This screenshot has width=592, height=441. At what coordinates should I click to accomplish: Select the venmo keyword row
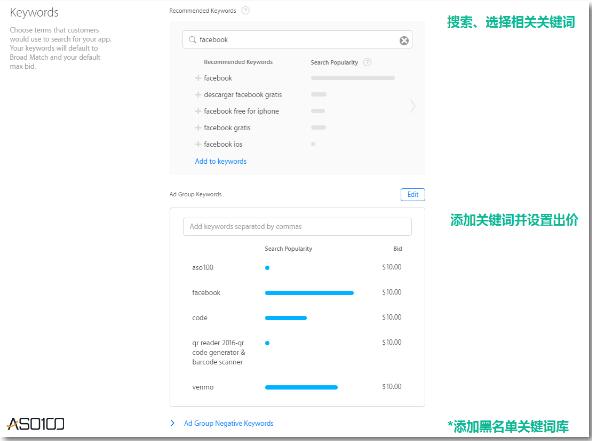pos(297,387)
